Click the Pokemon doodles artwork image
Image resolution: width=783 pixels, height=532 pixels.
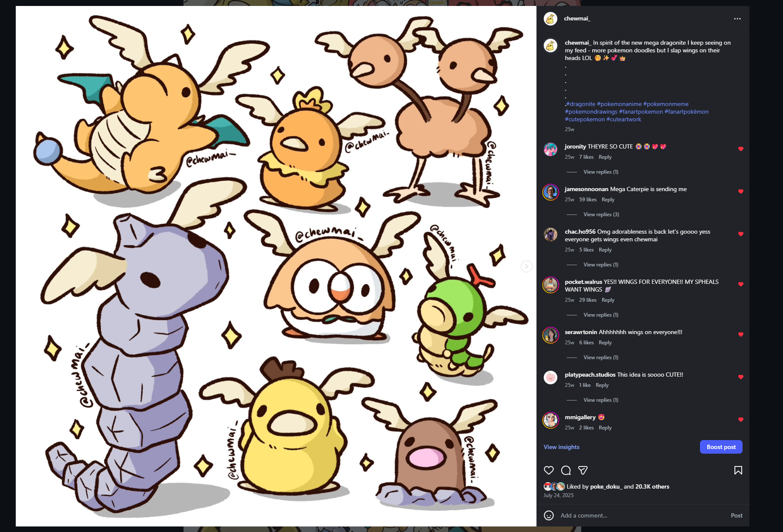pos(276,266)
